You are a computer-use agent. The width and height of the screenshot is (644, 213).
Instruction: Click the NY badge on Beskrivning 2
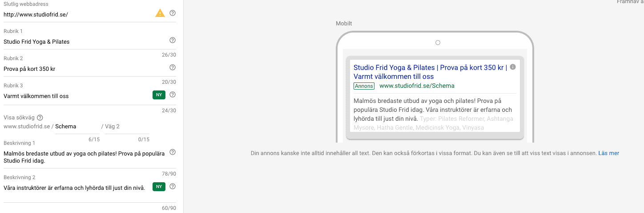tap(159, 187)
